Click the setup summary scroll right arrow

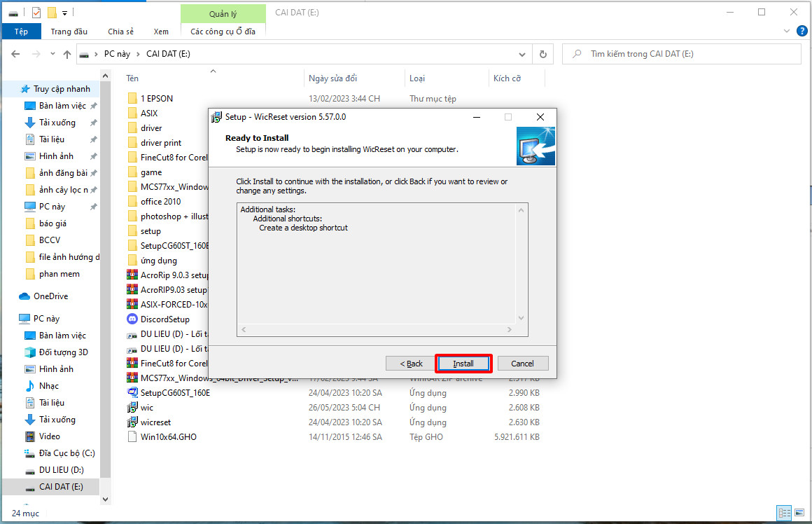click(x=510, y=330)
